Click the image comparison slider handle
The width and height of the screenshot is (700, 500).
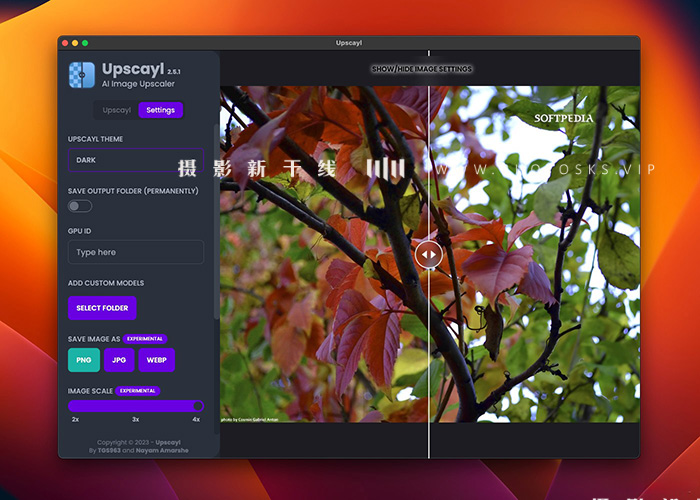click(x=429, y=255)
